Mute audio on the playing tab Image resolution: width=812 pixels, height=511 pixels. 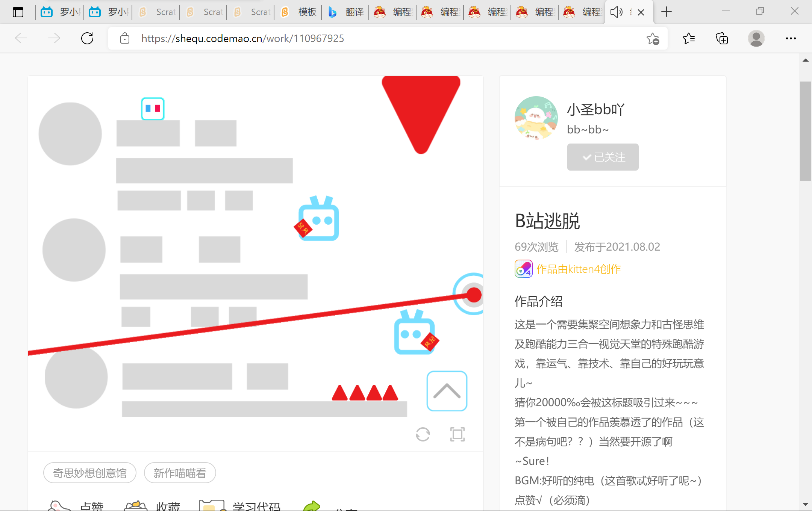pos(617,12)
